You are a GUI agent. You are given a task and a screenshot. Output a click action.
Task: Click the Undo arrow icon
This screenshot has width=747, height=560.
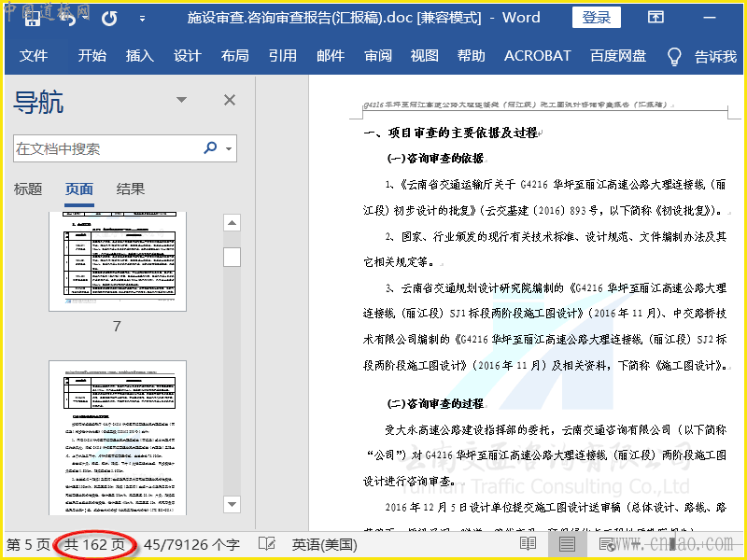click(x=70, y=19)
